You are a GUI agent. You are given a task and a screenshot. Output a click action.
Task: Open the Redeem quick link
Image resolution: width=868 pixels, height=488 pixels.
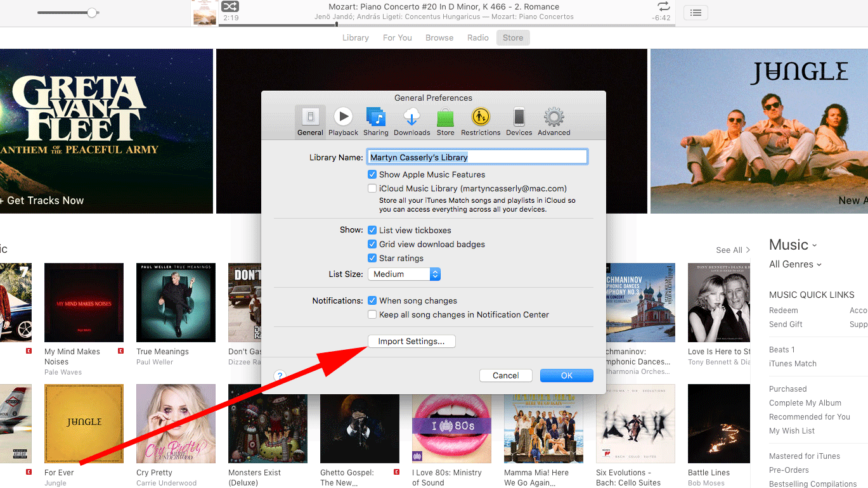(784, 311)
